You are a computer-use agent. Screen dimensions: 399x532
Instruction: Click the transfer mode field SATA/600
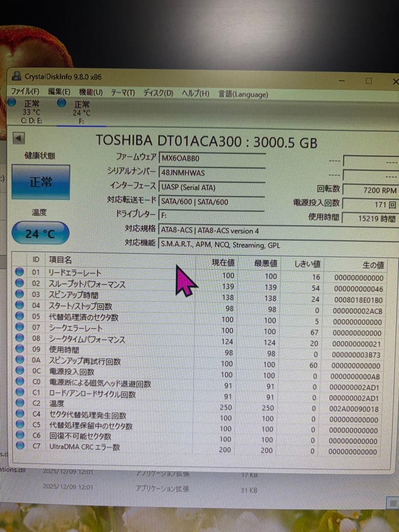pyautogui.click(x=212, y=202)
